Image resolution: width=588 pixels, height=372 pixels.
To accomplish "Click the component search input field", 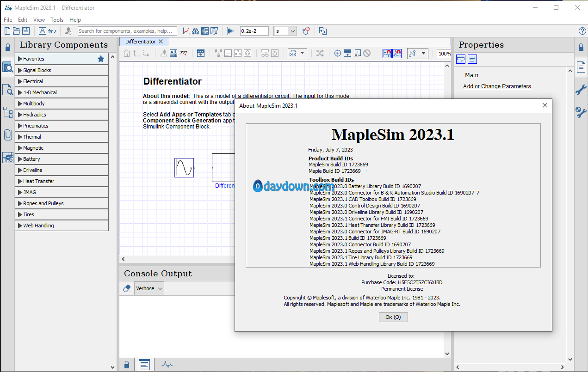I will click(127, 31).
